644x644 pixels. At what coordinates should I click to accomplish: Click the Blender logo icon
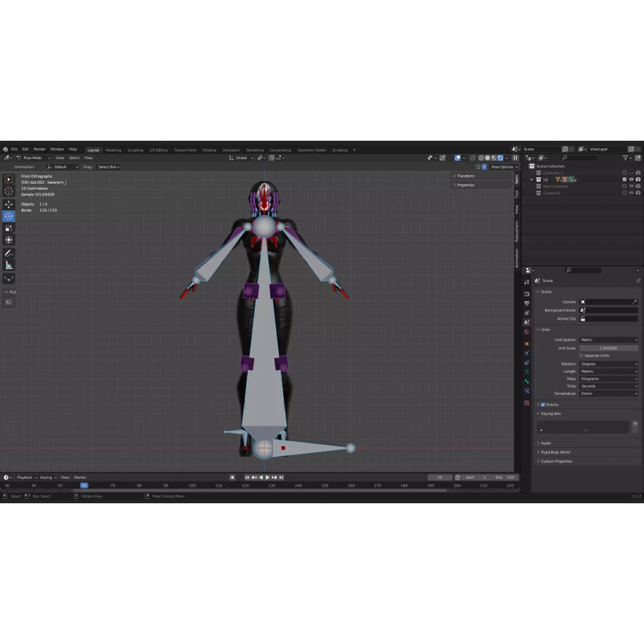(5, 150)
